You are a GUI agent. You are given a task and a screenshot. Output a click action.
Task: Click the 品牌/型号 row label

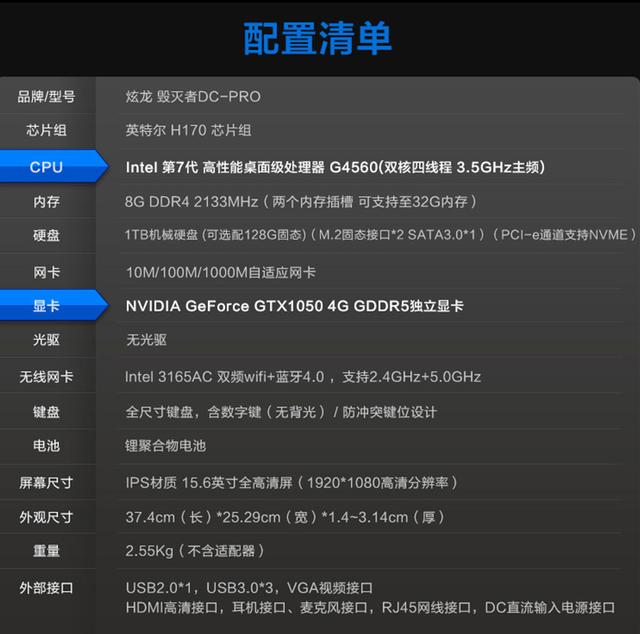tap(46, 97)
